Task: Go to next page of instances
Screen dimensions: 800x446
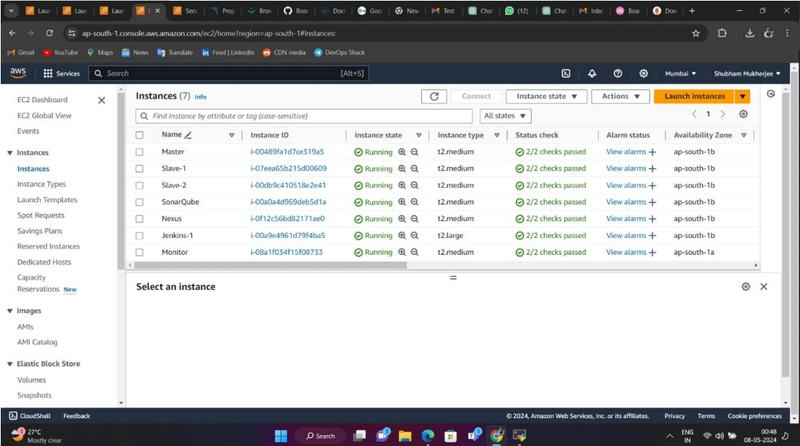Action: pyautogui.click(x=723, y=114)
